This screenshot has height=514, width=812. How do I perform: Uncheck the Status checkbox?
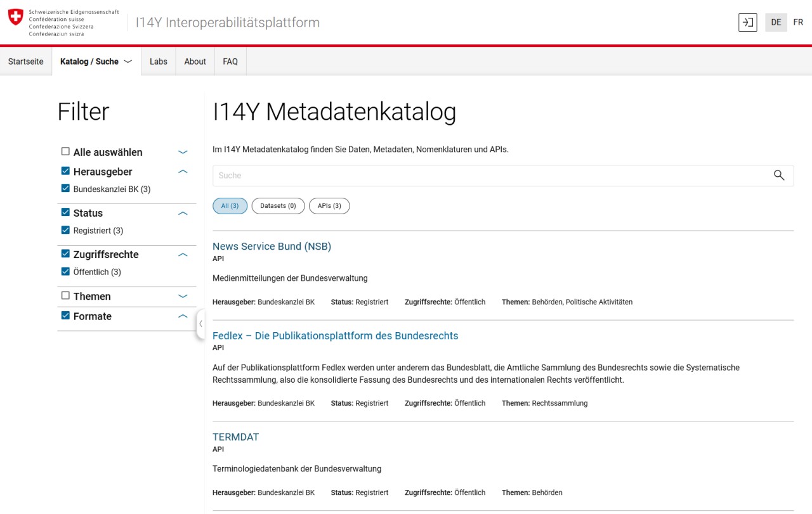65,212
